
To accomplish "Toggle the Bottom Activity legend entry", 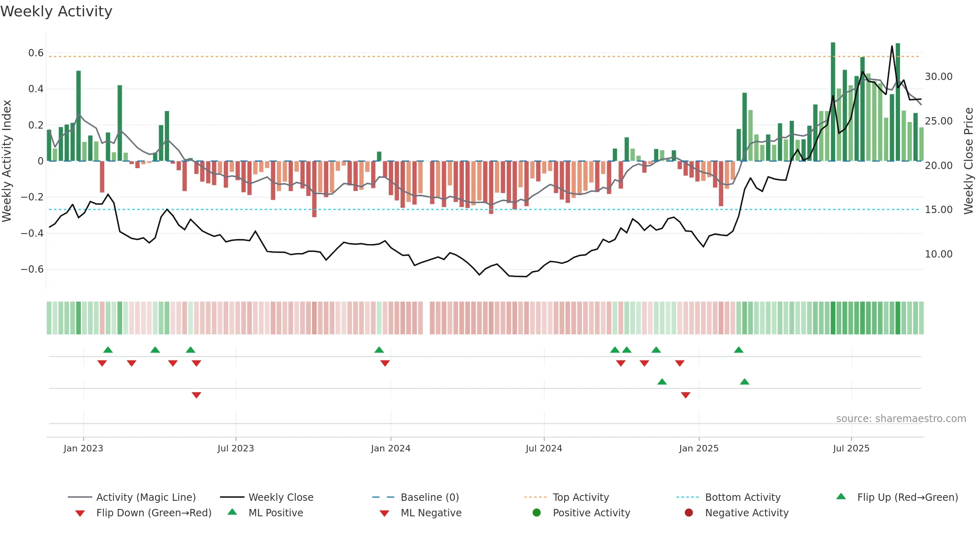I will click(728, 497).
